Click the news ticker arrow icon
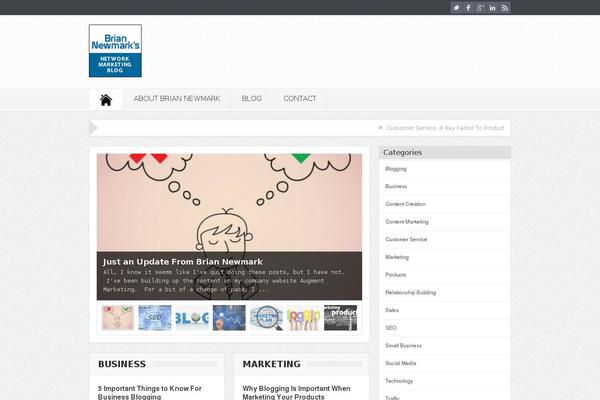Image resolution: width=600 pixels, height=400 pixels. [x=94, y=128]
